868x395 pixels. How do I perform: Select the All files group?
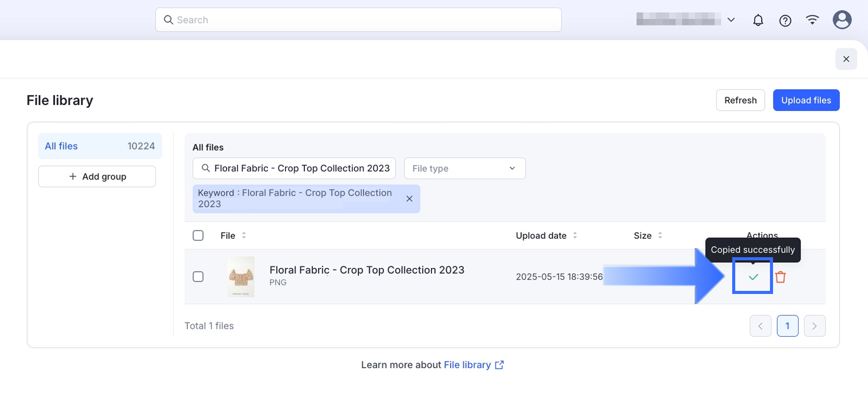tap(100, 146)
